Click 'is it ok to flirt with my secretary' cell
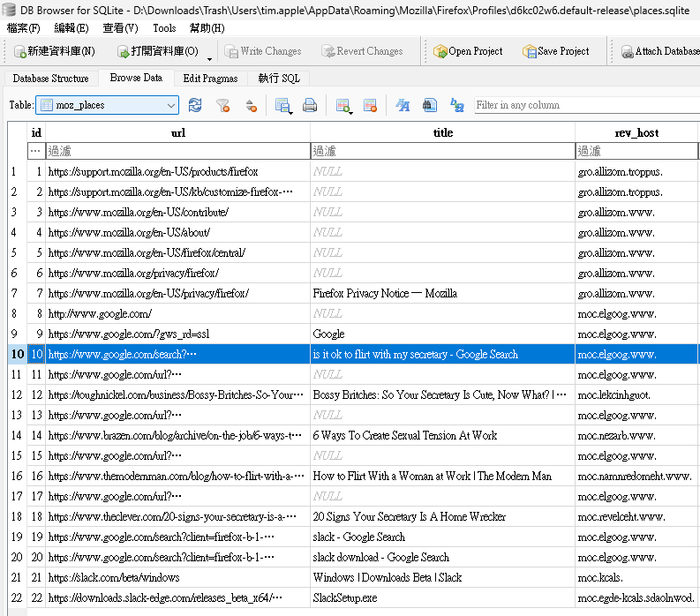The width and height of the screenshot is (700, 616). (442, 354)
